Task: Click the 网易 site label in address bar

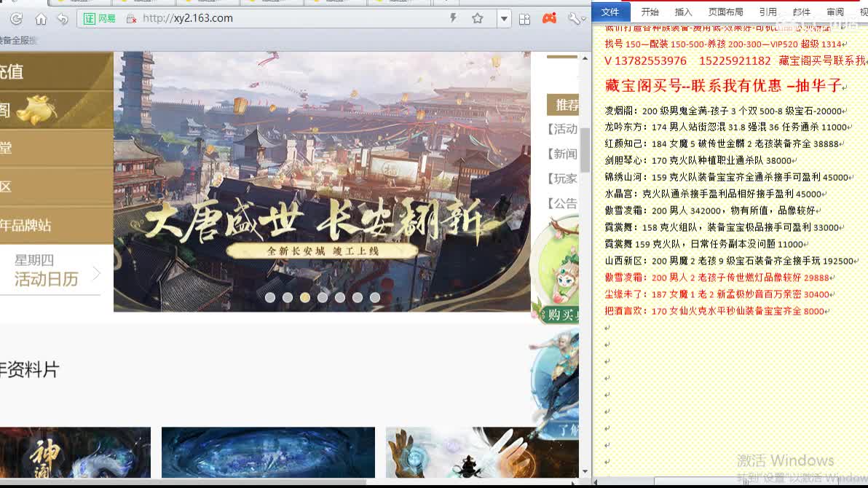Action: pos(107,19)
